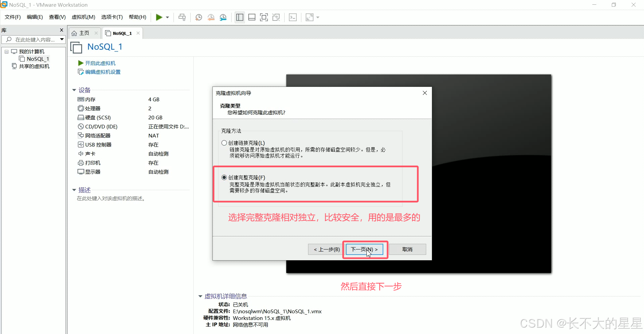Open power options dropdown arrow next to play
Viewport: 644px width, 334px height.
pos(167,17)
